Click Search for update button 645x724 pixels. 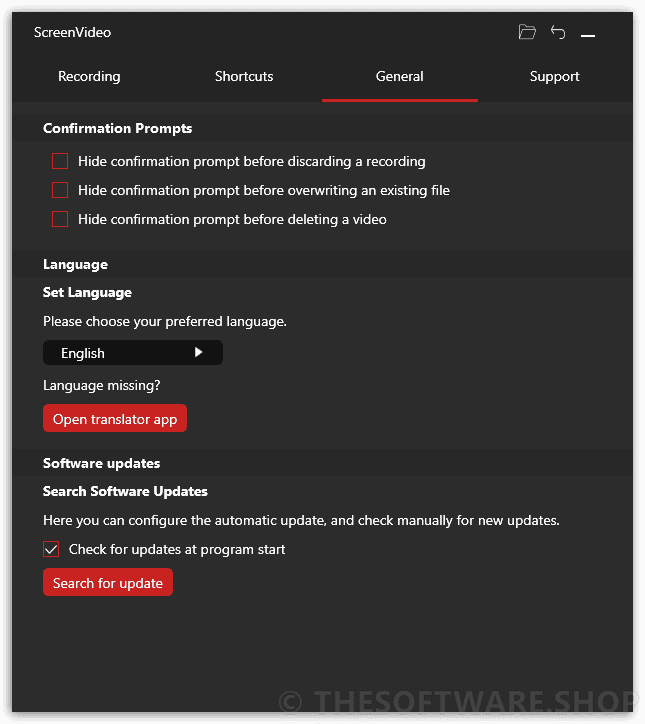[x=108, y=582]
